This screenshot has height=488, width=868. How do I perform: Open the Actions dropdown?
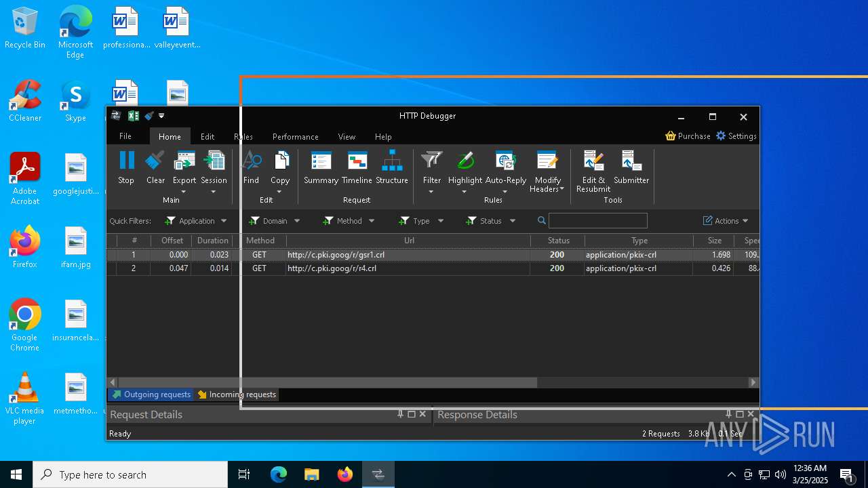(726, 221)
